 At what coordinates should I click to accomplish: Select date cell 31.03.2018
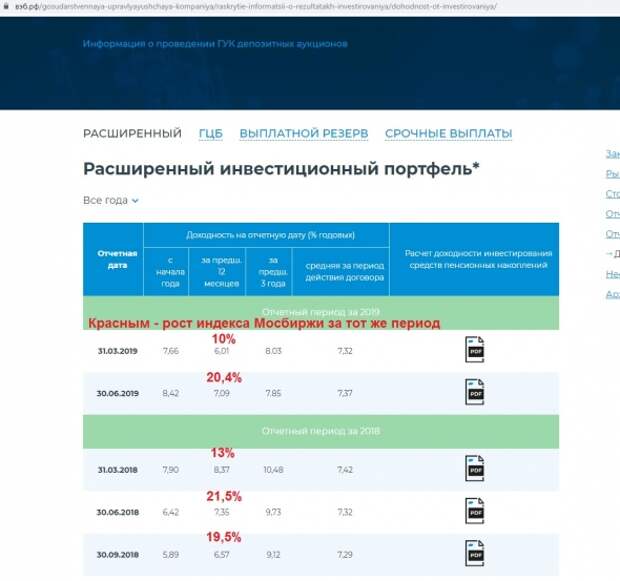[x=117, y=470]
